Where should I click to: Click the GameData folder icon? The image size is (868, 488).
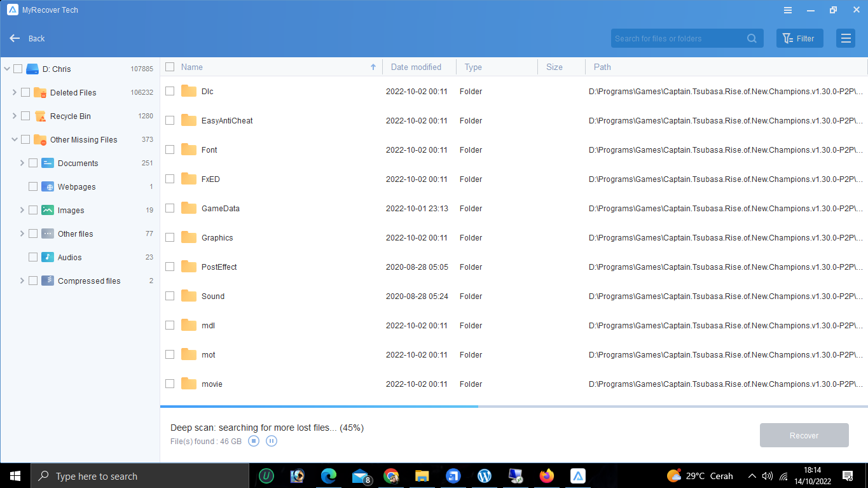pyautogui.click(x=189, y=208)
